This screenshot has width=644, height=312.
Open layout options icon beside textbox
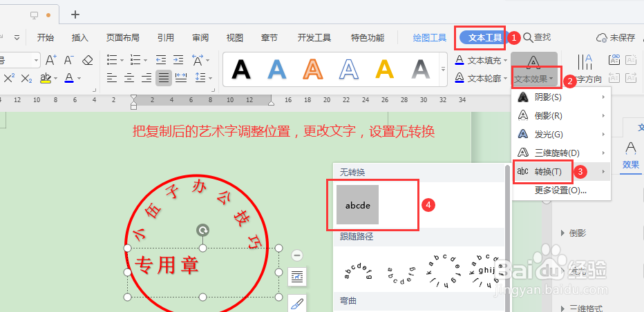coord(296,277)
